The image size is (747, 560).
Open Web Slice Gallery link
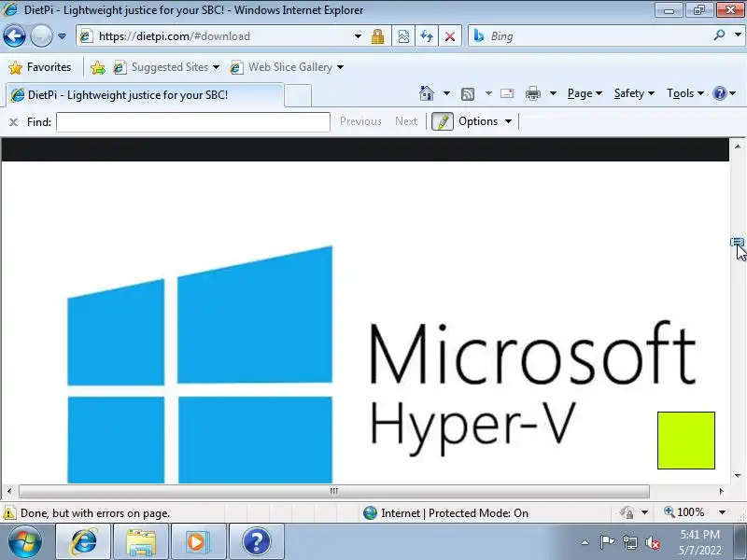click(287, 67)
